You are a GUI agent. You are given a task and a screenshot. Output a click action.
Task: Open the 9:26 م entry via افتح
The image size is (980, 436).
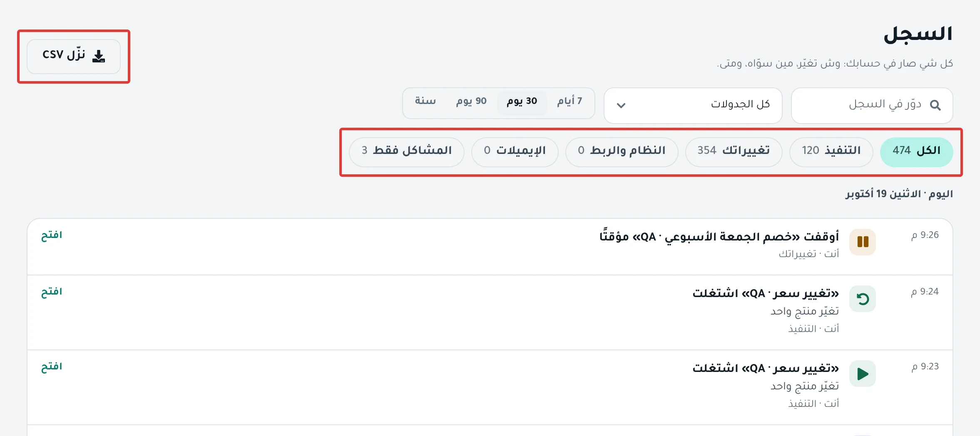pyautogui.click(x=52, y=235)
